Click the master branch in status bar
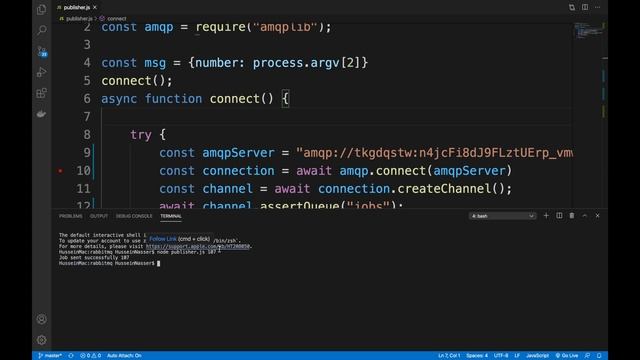Screen dimensions: 640x360 [50, 356]
